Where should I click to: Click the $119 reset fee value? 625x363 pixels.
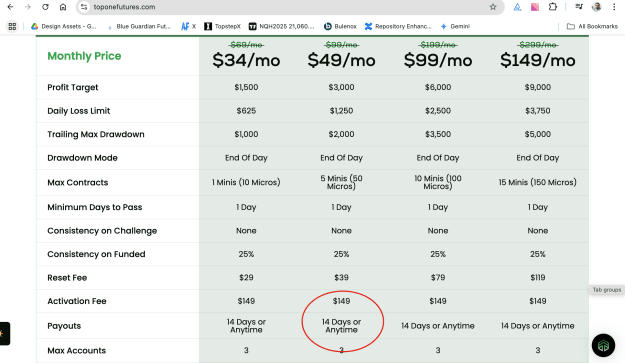[538, 278]
